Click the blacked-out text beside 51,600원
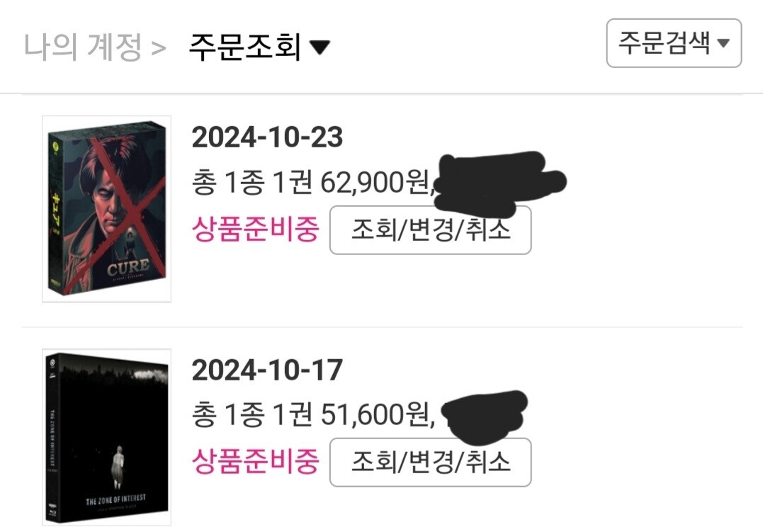 484,416
